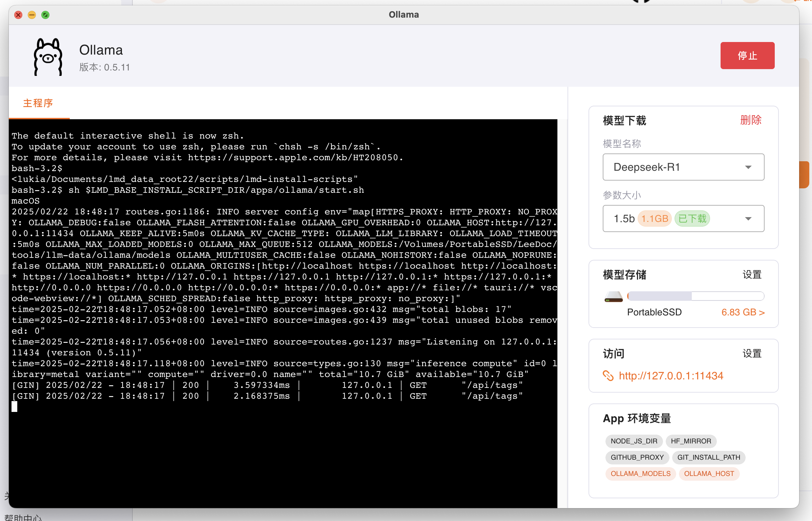Click the second GIN log line with 2.168375ms
The image size is (812, 521).
(x=268, y=396)
